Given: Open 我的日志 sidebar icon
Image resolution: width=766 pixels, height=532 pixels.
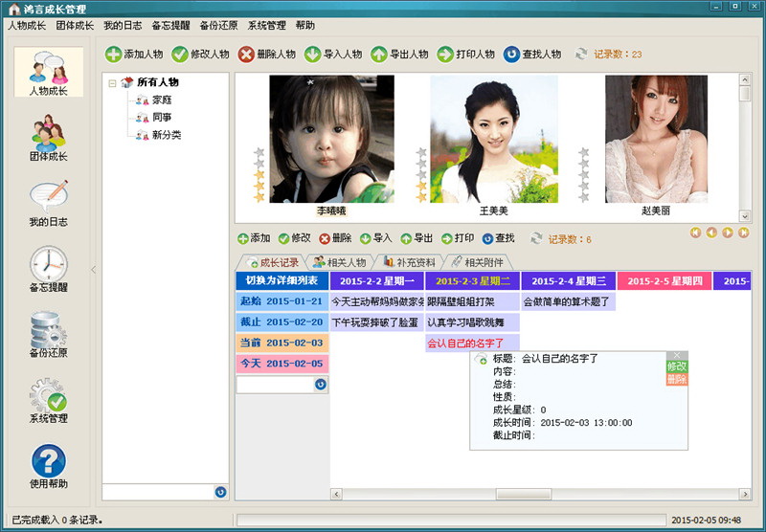Looking at the screenshot, I should (x=49, y=204).
